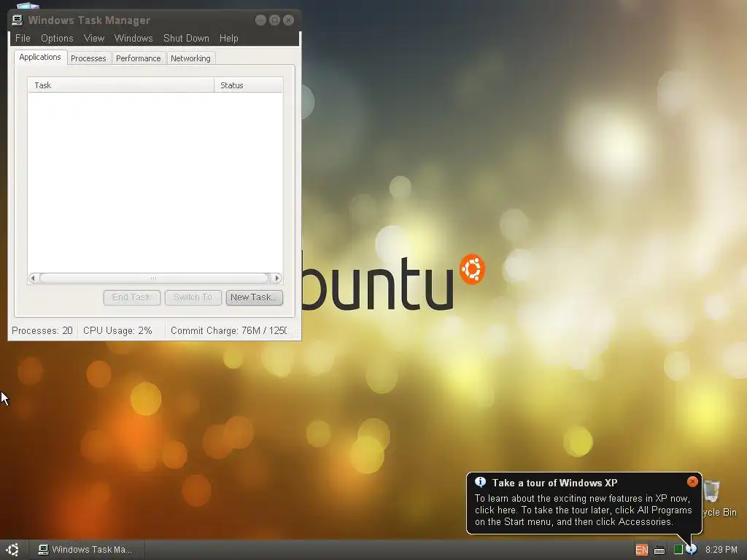Sort by the Status column header
747x560 pixels.
(x=249, y=85)
